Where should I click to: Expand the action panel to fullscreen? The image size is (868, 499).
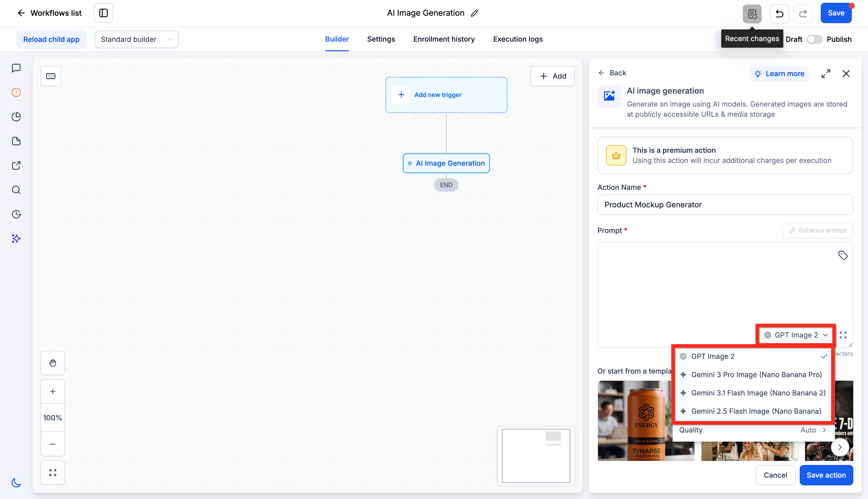826,74
